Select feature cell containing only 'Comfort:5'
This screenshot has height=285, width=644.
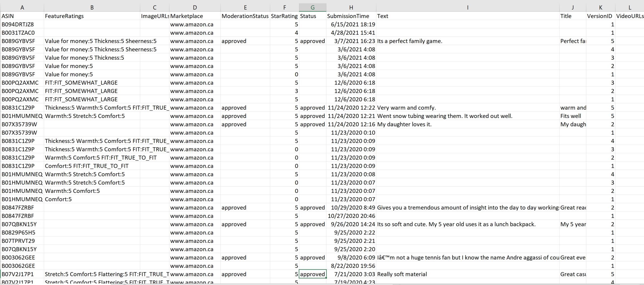(92, 199)
